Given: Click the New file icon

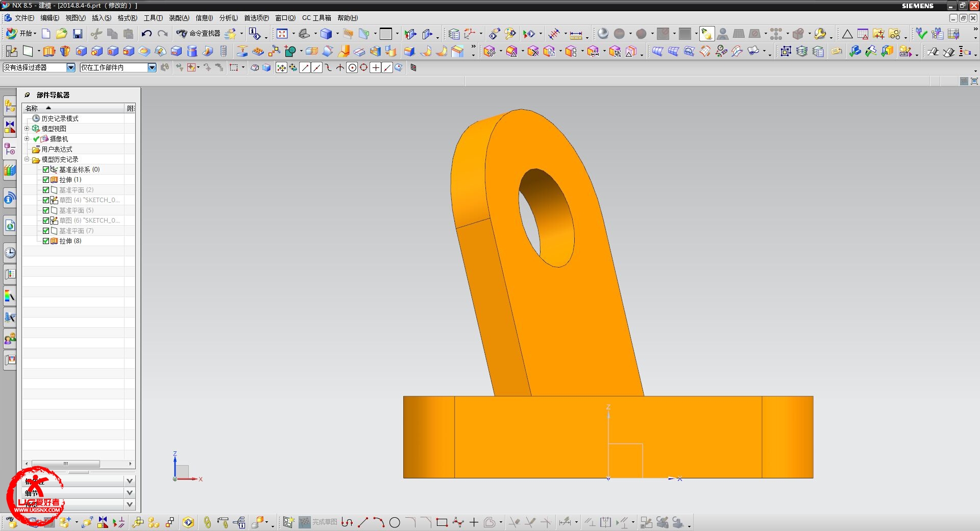Looking at the screenshot, I should (x=46, y=34).
